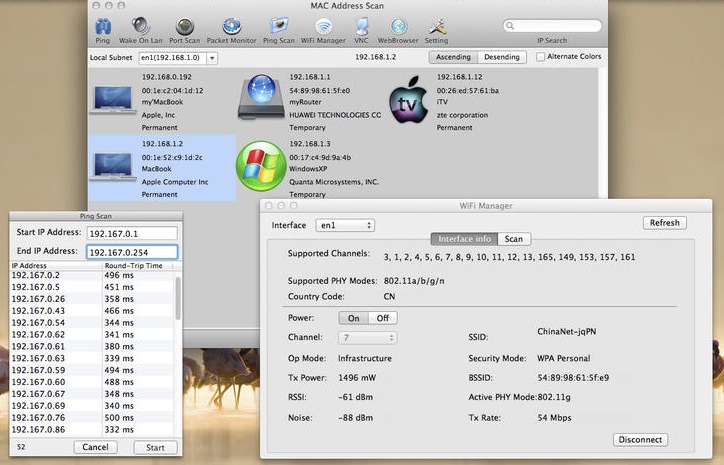This screenshot has height=465, width=724.
Task: Click the magnifier in IP Search field
Action: [x=510, y=25]
